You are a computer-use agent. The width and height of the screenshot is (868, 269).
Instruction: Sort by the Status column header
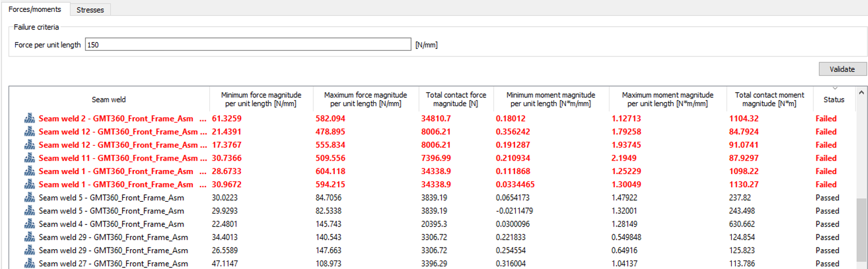click(833, 99)
